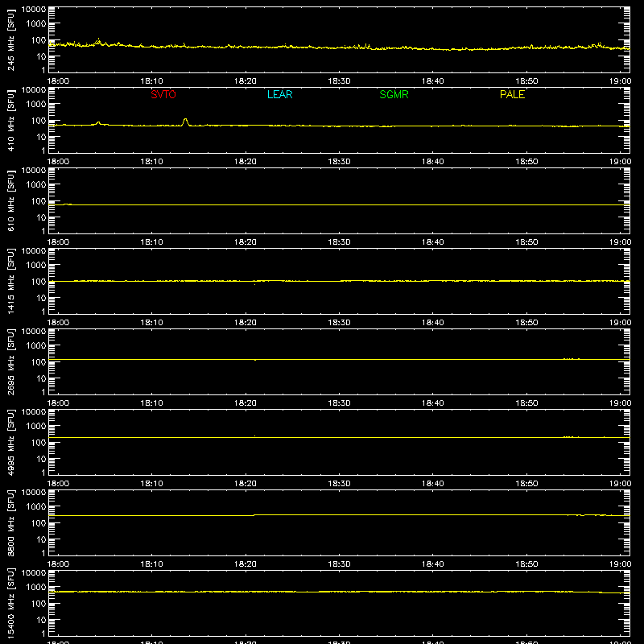Image resolution: width=644 pixels, height=644 pixels.
Task: Click the cyan LEAR station label
Action: pyautogui.click(x=279, y=94)
